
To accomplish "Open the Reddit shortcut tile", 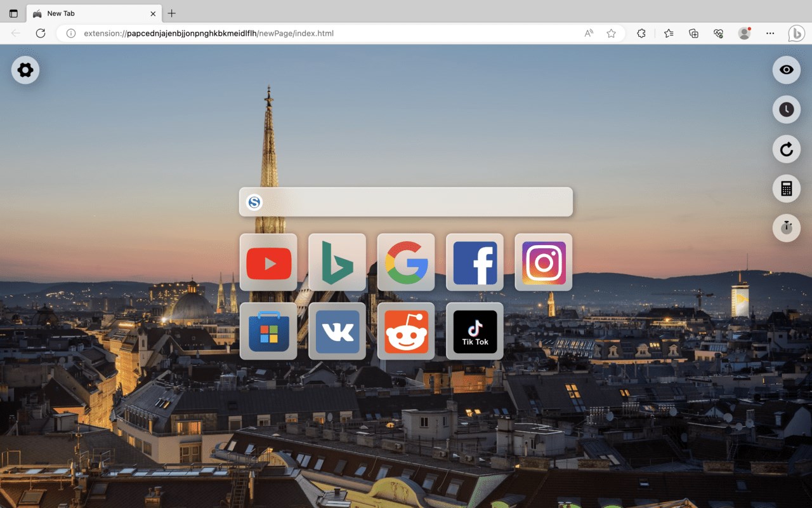I will [x=406, y=331].
